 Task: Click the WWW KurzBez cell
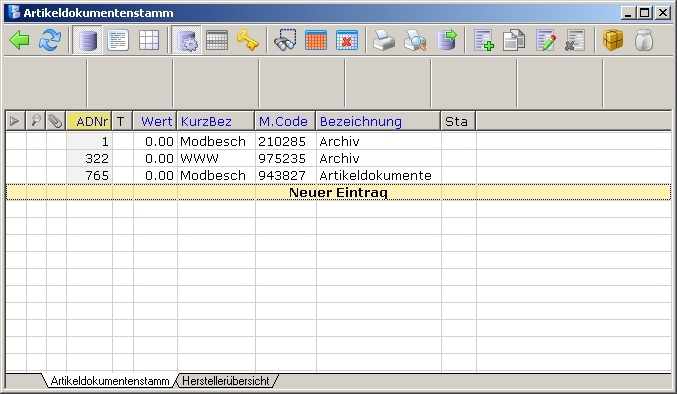[x=216, y=158]
